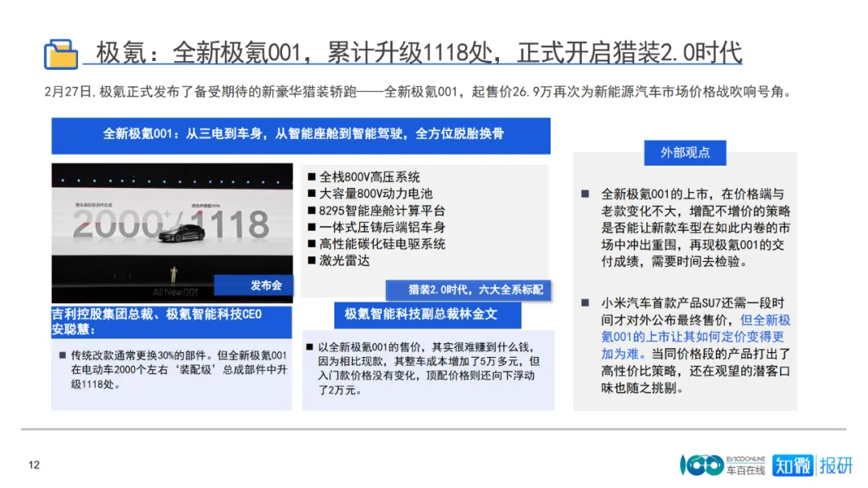Viewport: 868px width, 488px height.
Task: Click the EV100ONLINE 车百在线 logo
Action: coord(723,465)
